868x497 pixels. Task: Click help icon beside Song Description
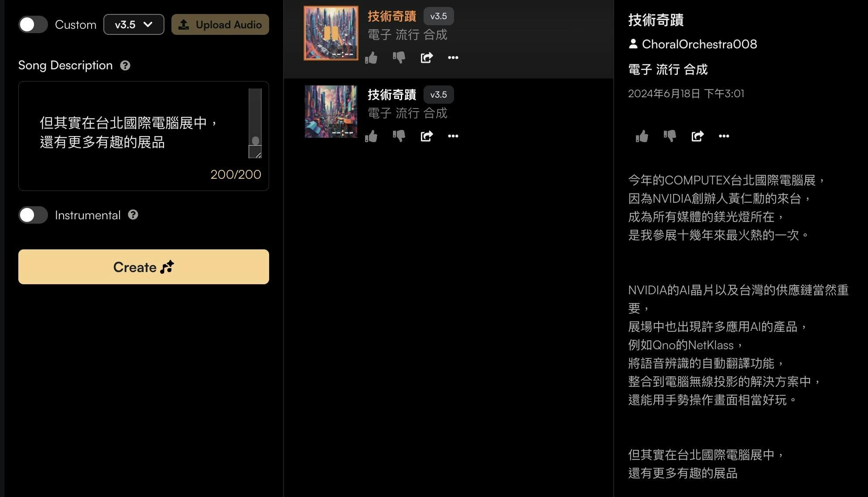coord(125,65)
